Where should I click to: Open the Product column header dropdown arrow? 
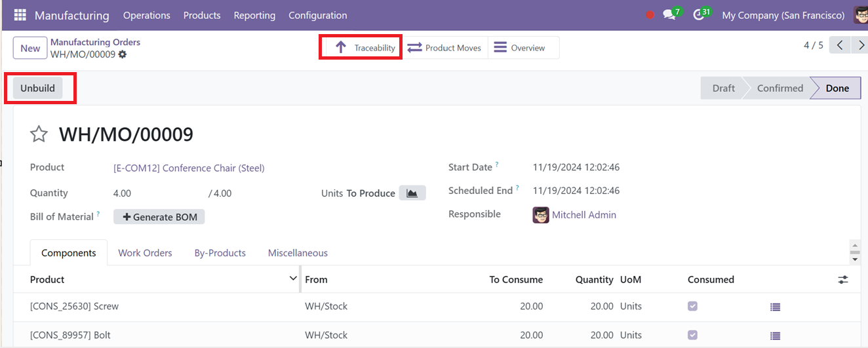tap(293, 279)
